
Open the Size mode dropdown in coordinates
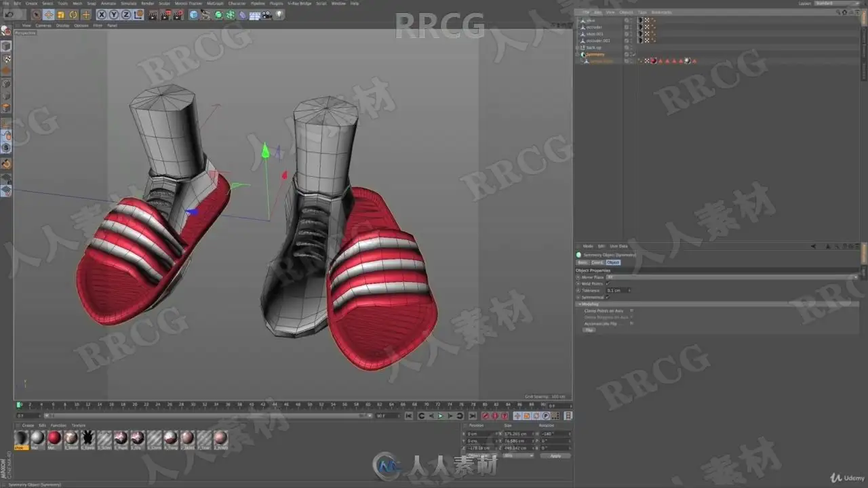click(517, 455)
